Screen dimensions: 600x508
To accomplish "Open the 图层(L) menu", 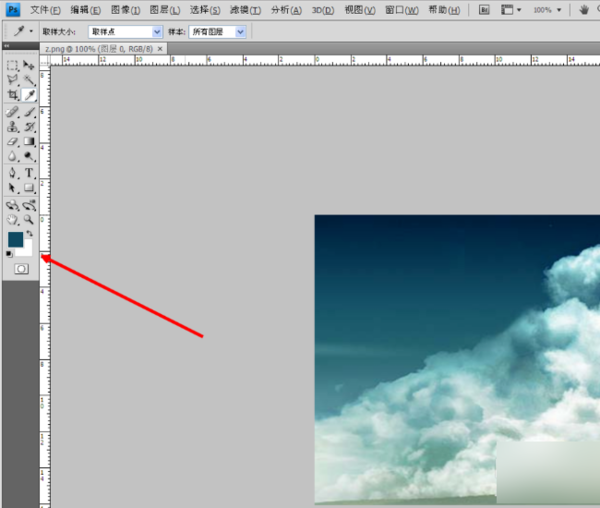I will point(165,10).
